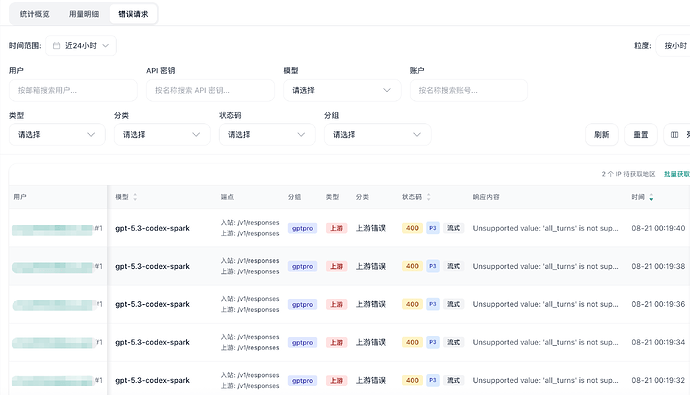Click 上游 tag in 00:19:36 row
690x395 pixels.
[x=336, y=304]
